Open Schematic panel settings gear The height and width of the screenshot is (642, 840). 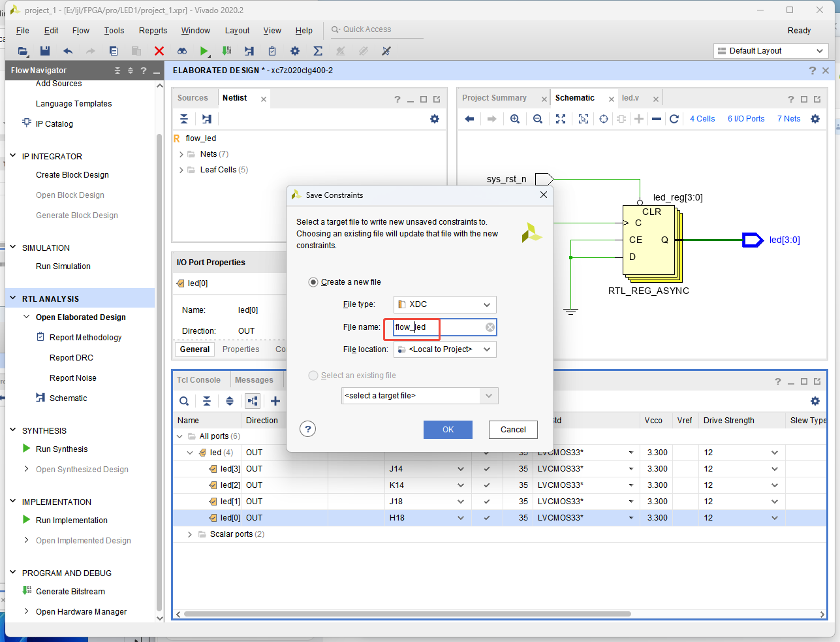(815, 119)
